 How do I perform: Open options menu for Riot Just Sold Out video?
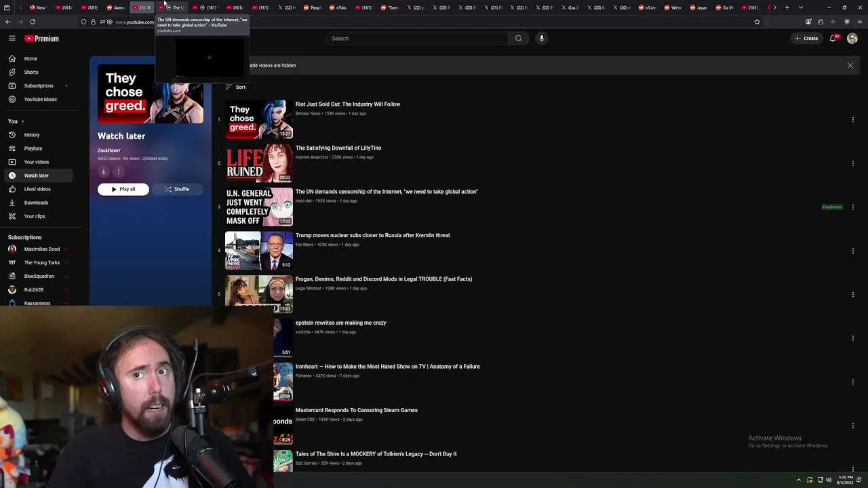[x=853, y=120]
